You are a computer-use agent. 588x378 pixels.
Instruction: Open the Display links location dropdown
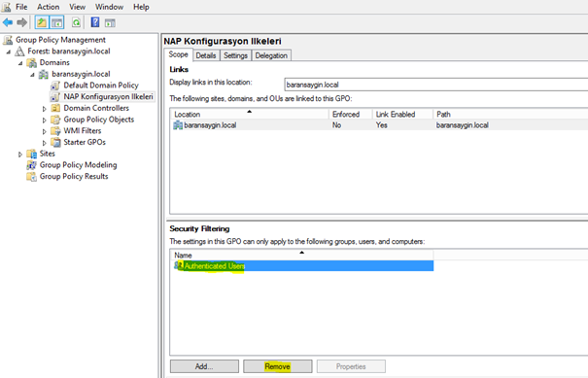tap(436, 85)
